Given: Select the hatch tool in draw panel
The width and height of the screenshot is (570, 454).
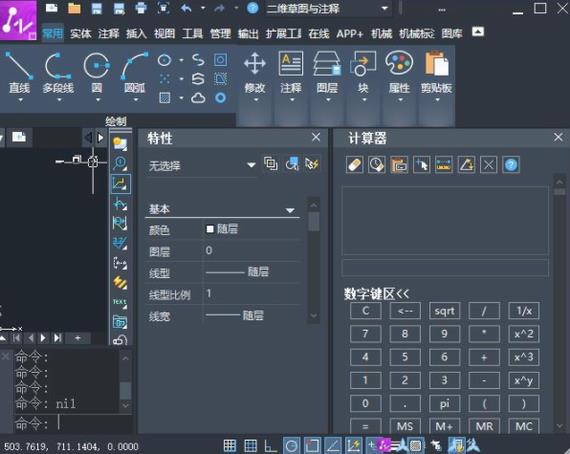Looking at the screenshot, I should click(164, 98).
